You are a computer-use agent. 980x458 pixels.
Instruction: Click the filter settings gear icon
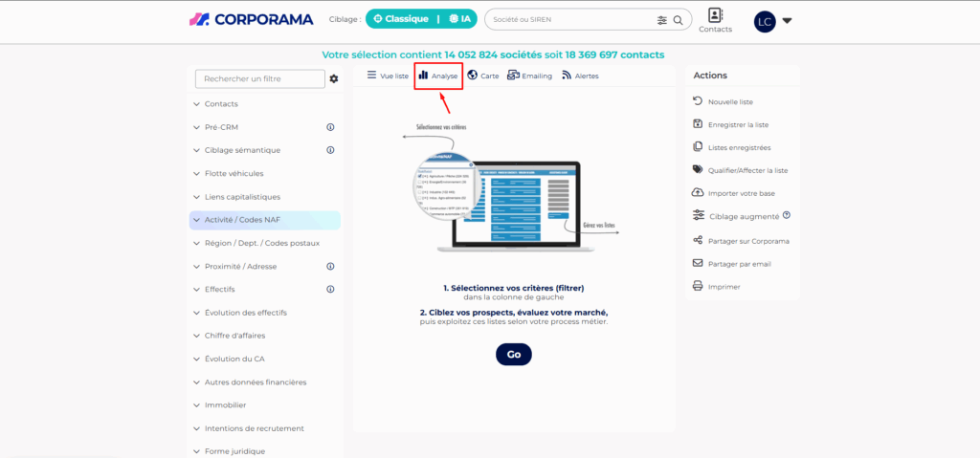point(334,79)
